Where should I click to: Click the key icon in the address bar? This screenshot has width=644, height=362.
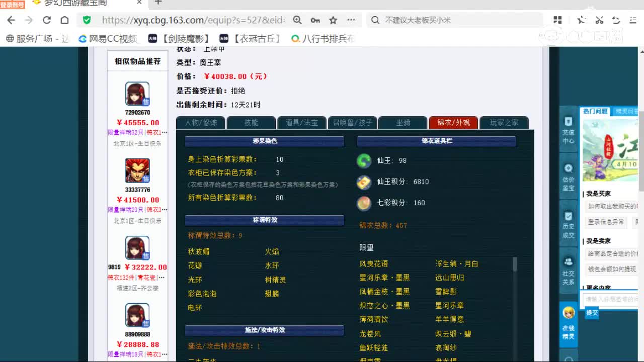(315, 20)
